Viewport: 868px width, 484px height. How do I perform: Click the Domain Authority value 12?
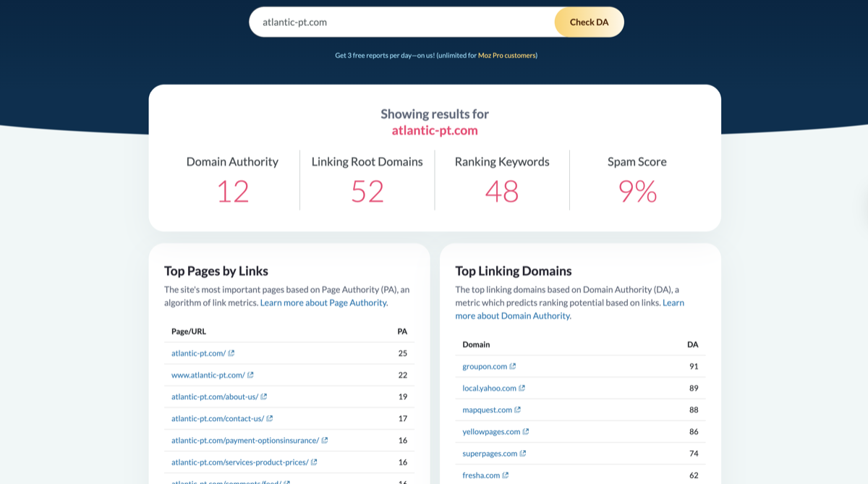point(233,191)
